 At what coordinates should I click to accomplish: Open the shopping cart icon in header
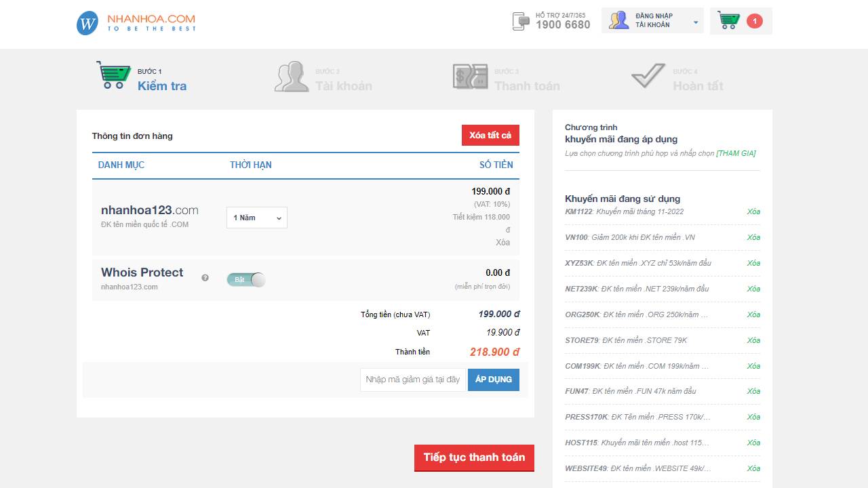tap(728, 20)
